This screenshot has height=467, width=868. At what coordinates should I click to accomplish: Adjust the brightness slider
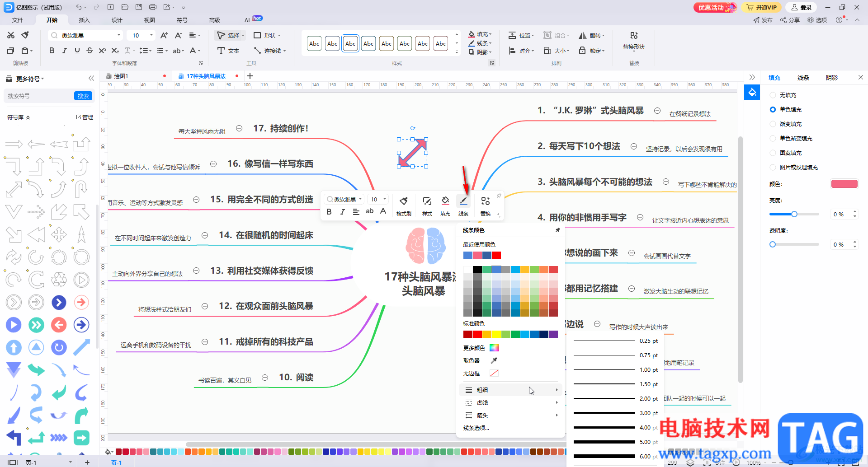coord(794,214)
